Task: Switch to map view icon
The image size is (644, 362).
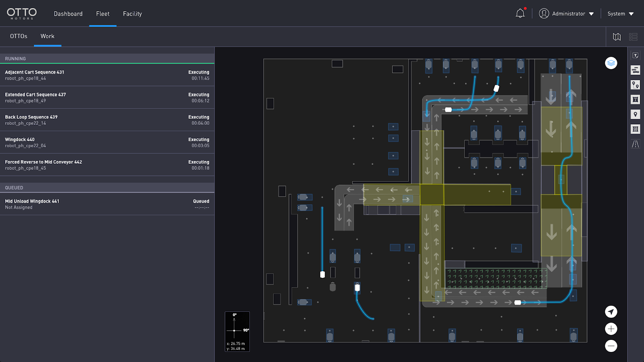Action: tap(617, 37)
